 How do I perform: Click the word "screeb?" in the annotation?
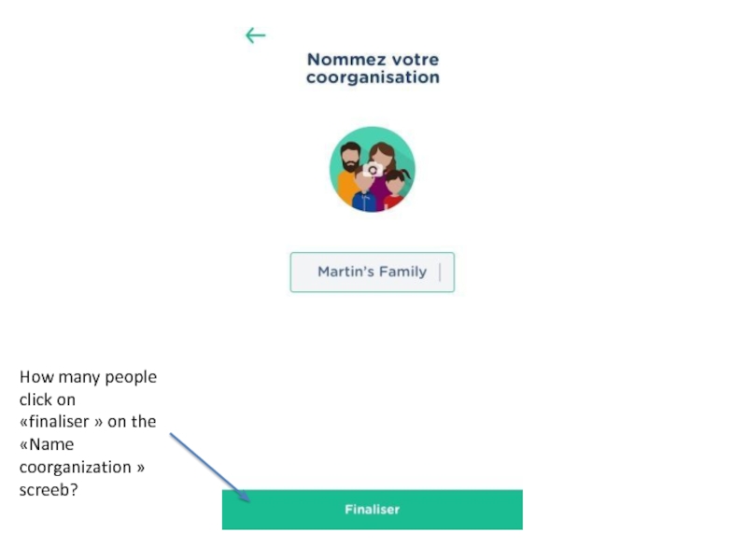(49, 488)
